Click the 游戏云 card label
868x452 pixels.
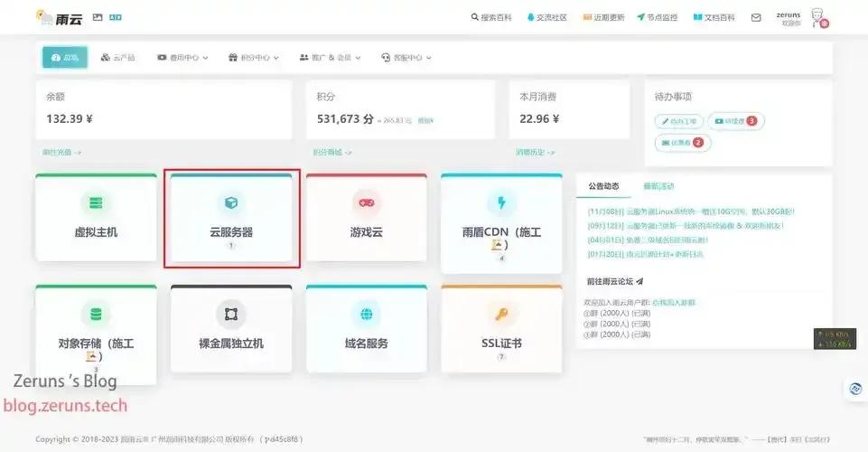[367, 232]
